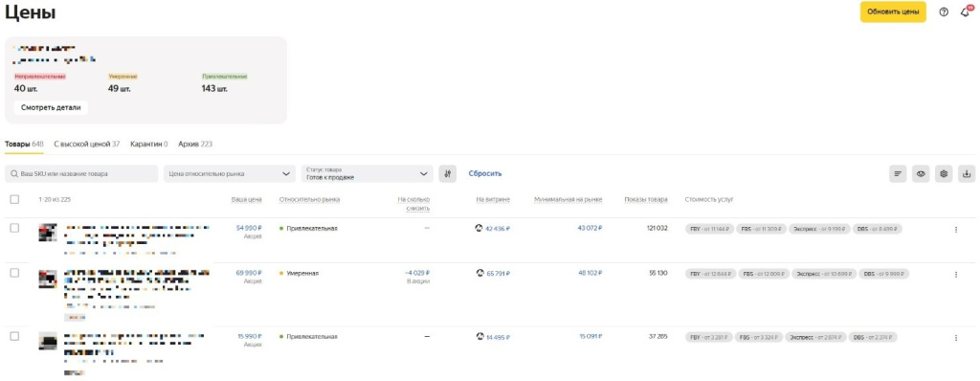The height and width of the screenshot is (381, 980).
Task: Click the impressions value 55 130
Action: click(x=658, y=273)
